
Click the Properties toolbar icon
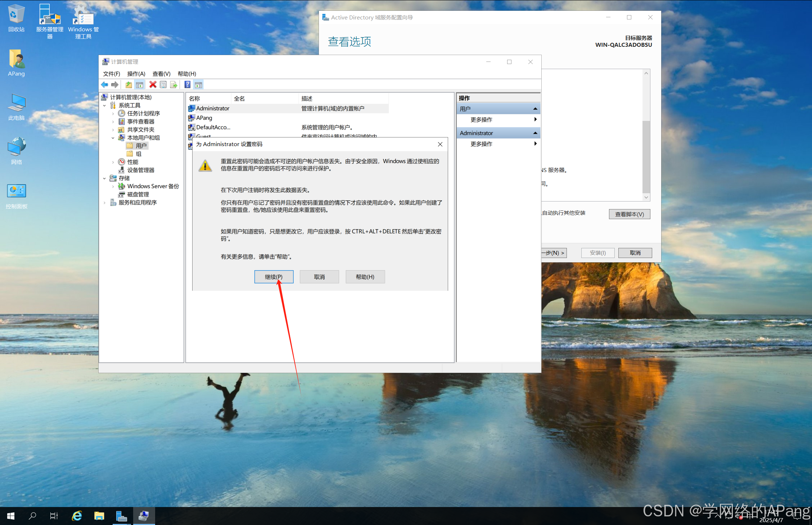pyautogui.click(x=163, y=85)
